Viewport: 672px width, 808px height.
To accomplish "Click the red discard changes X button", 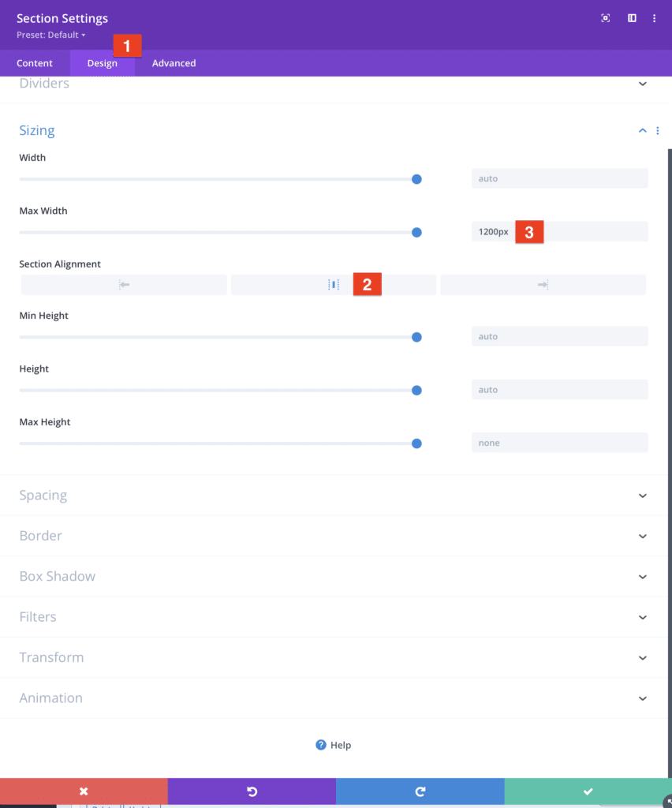I will click(x=84, y=791).
